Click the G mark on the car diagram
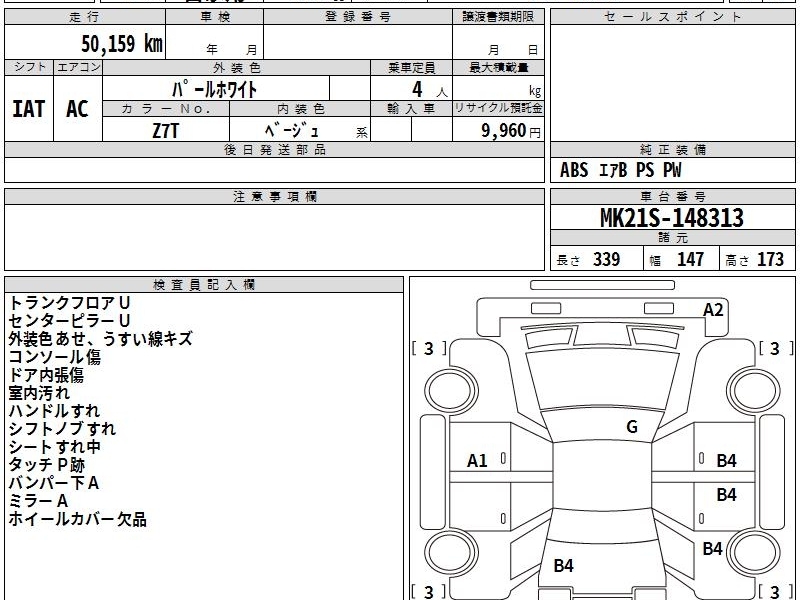The height and width of the screenshot is (600, 800). 632,427
